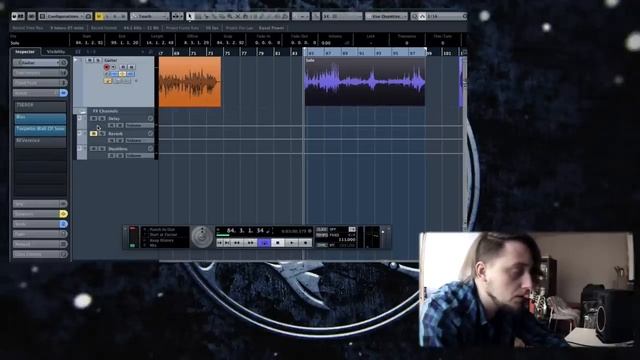Toggle blue Inserts bypass button in Inspector
Viewport: 640px width, 360px height.
coord(63,93)
